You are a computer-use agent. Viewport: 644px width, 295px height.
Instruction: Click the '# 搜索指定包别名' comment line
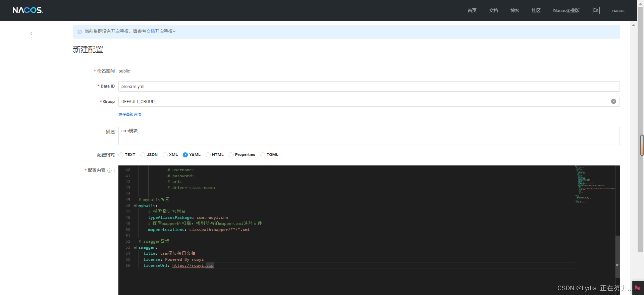click(167, 211)
